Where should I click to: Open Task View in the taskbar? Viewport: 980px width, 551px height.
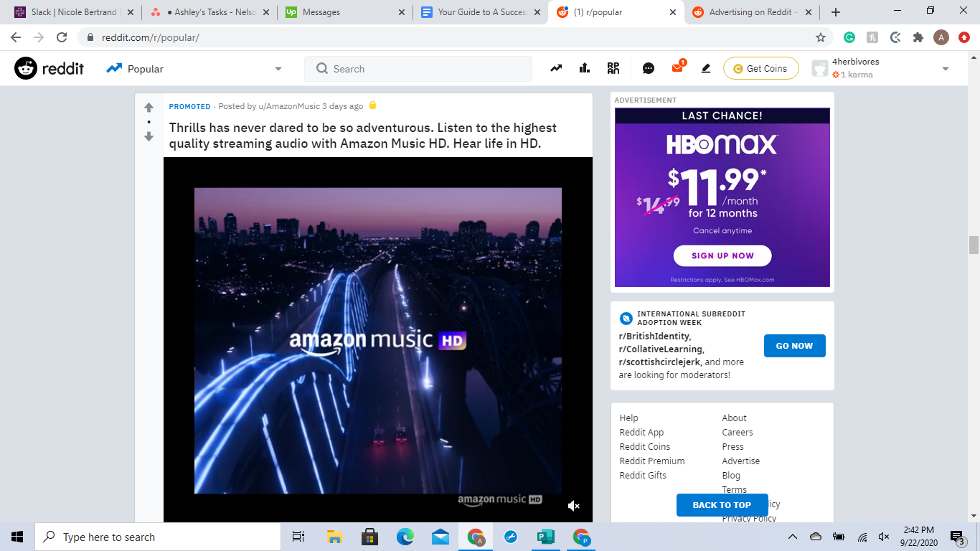(298, 537)
